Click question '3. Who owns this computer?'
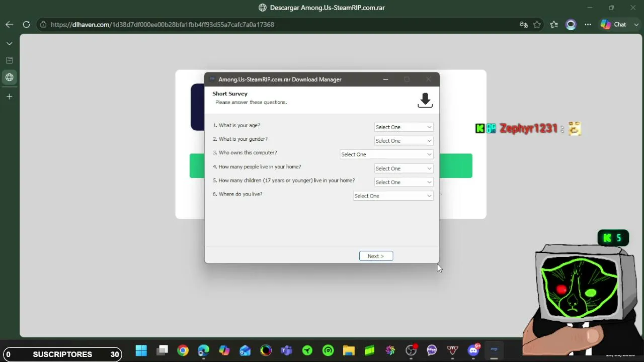The width and height of the screenshot is (644, 362). tap(245, 153)
